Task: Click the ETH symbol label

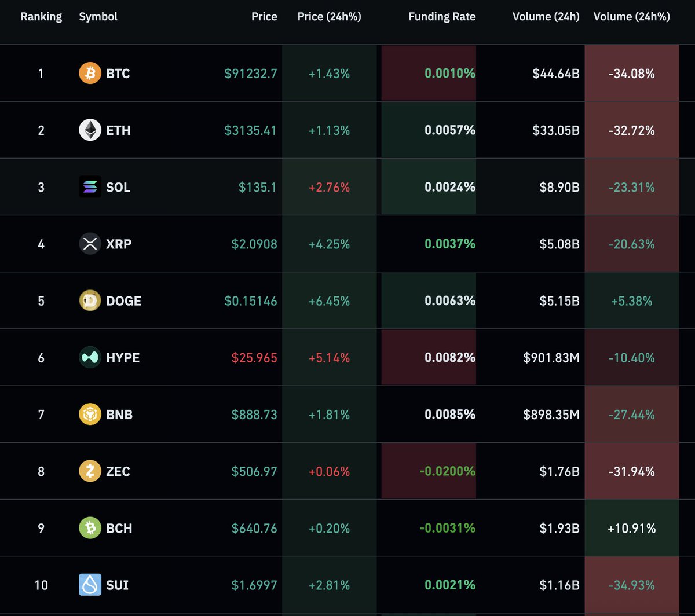Action: [x=119, y=130]
